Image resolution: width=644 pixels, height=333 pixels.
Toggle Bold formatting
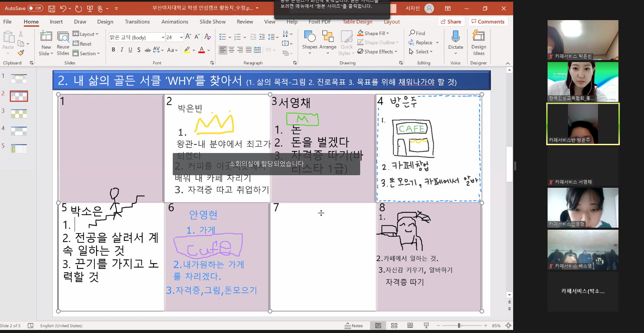click(x=113, y=50)
